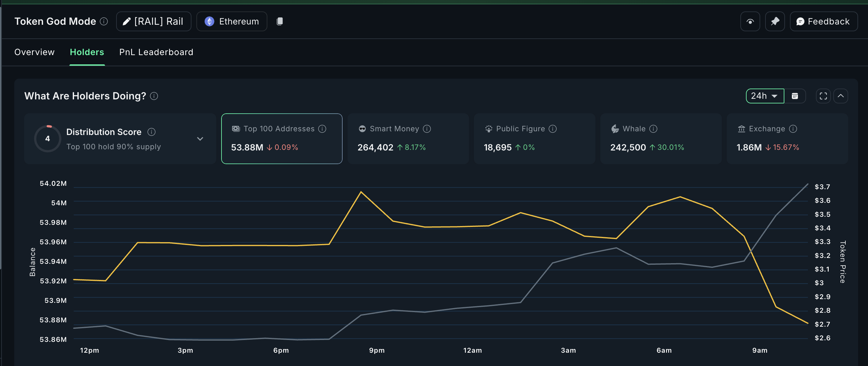Viewport: 868px width, 366px height.
Task: Copy the token contract address icon
Action: [280, 21]
